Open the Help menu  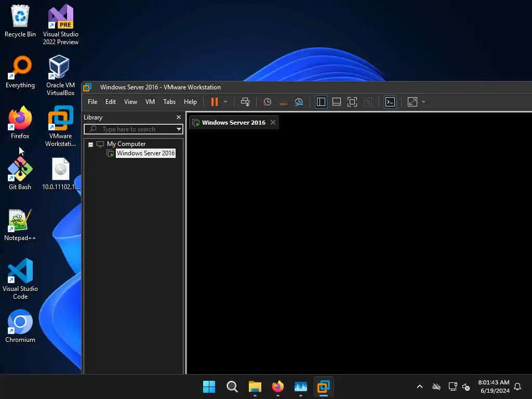(x=190, y=102)
